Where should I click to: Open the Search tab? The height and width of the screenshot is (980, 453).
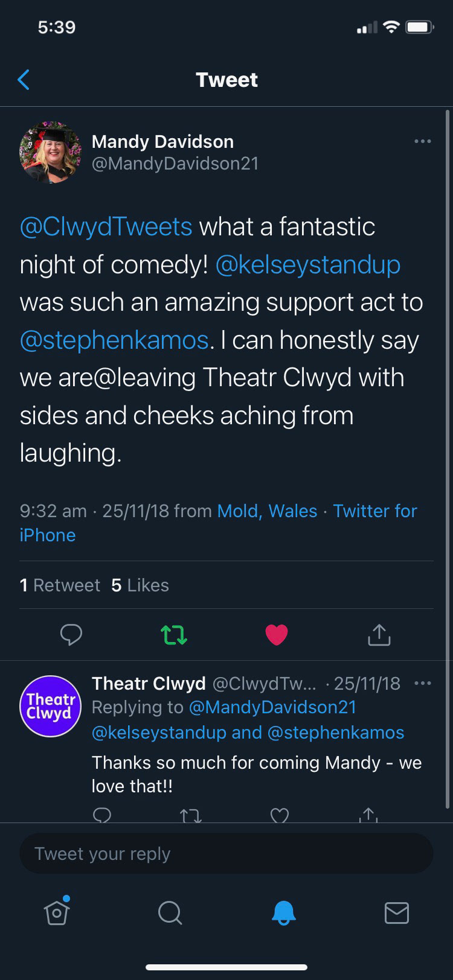tap(170, 912)
